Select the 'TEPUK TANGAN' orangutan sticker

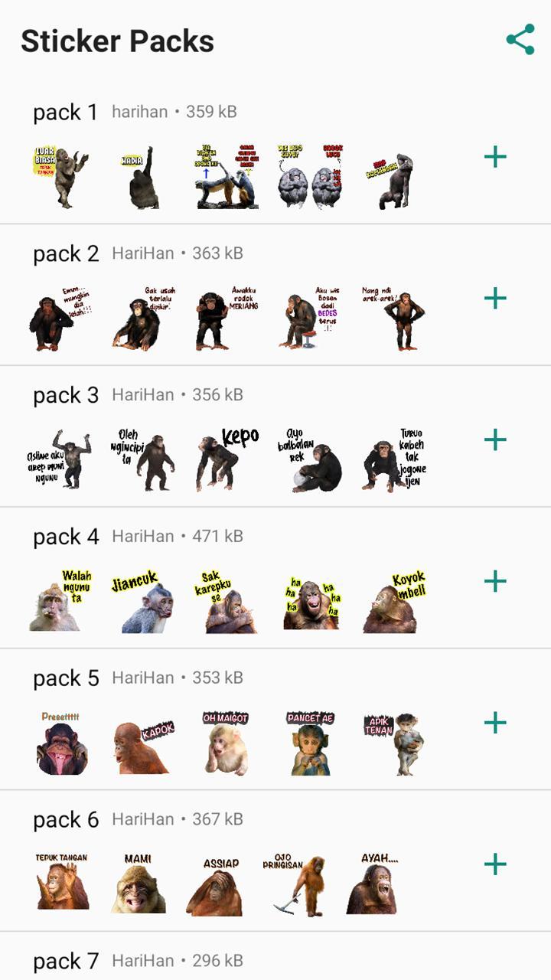tap(62, 881)
